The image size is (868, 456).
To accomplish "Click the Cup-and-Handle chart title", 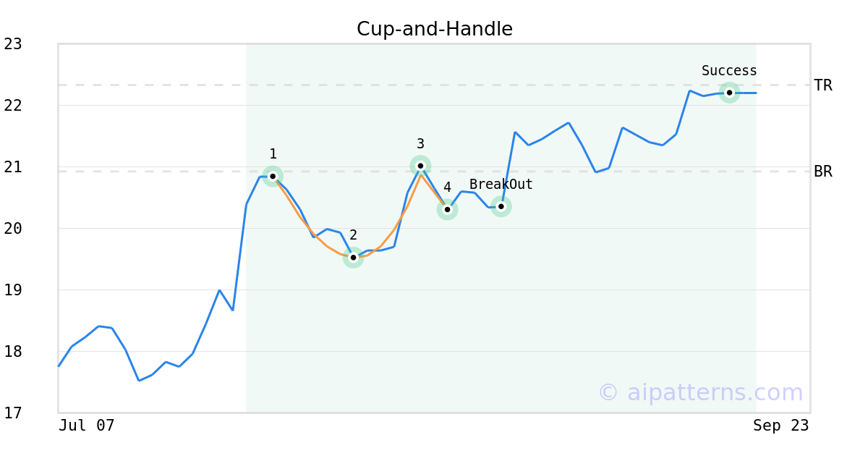I will [x=434, y=29].
